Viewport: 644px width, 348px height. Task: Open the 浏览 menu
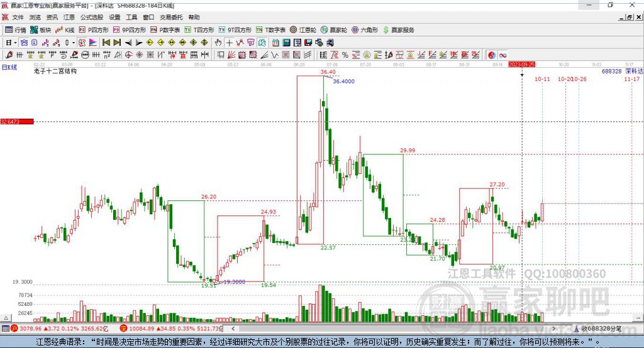(x=35, y=17)
